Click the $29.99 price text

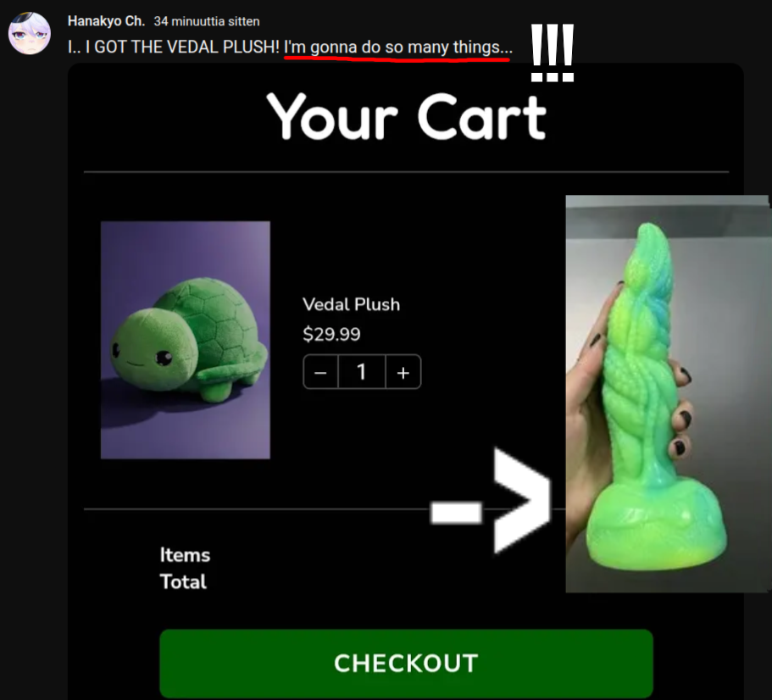coord(331,334)
